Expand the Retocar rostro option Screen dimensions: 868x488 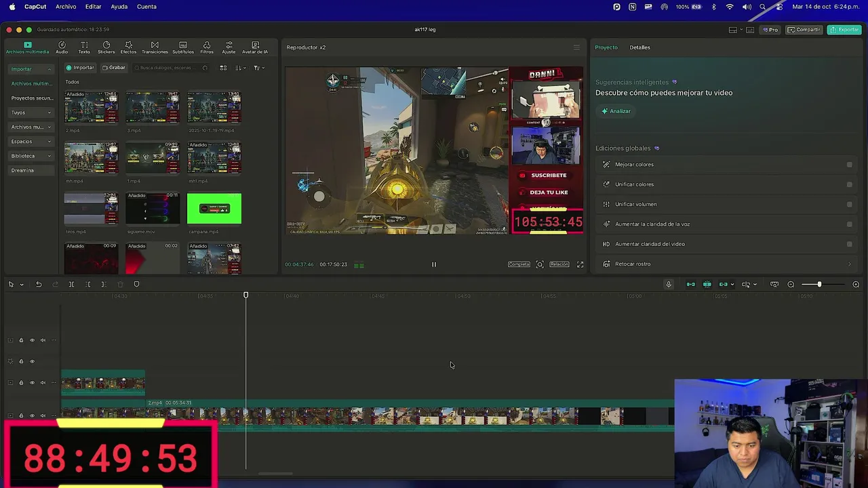[849, 264]
